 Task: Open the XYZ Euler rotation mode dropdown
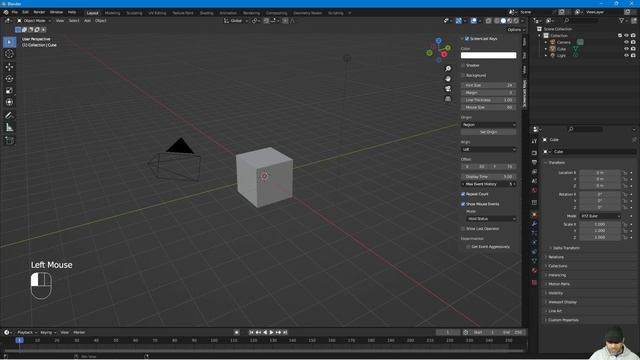(600, 216)
